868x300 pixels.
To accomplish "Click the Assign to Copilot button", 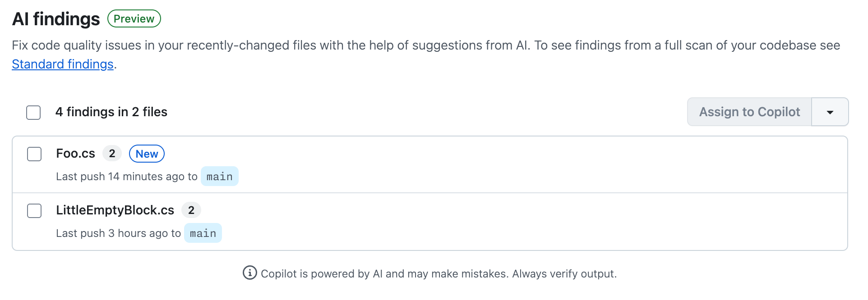I will click(x=749, y=112).
